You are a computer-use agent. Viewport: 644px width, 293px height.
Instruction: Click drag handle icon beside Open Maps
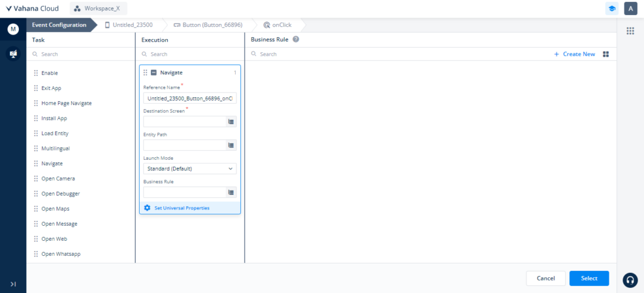point(36,209)
